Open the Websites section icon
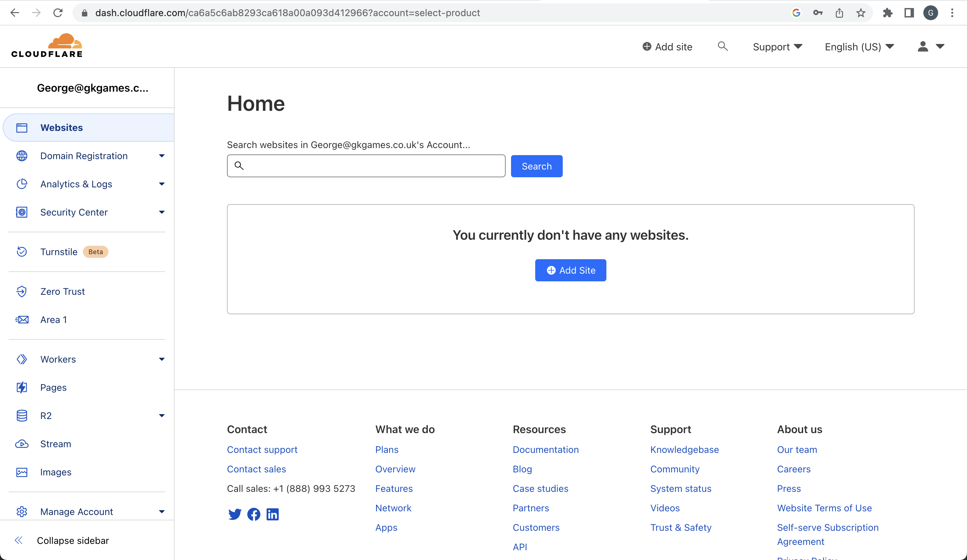This screenshot has width=967, height=560. [21, 127]
